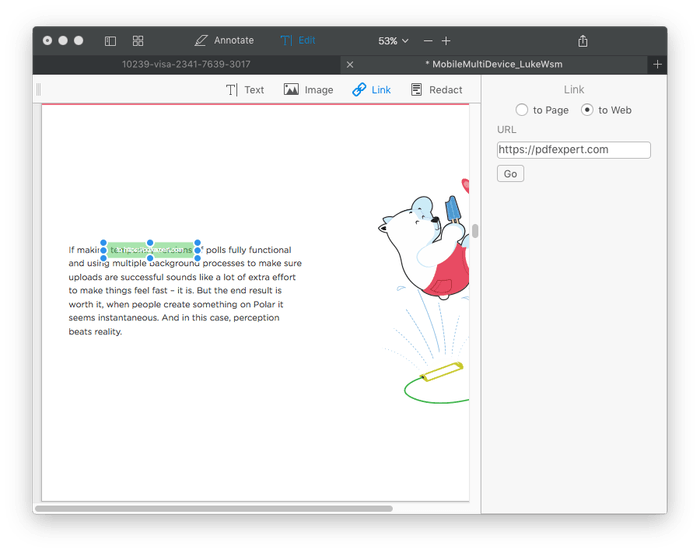
Task: Click the horizontal scrollbar at bottom
Action: (214, 508)
